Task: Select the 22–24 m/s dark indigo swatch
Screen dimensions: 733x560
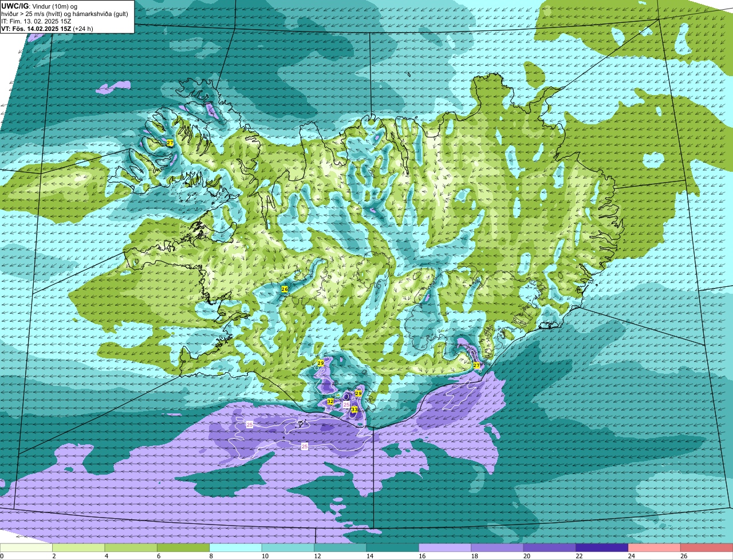Action: tap(602, 548)
